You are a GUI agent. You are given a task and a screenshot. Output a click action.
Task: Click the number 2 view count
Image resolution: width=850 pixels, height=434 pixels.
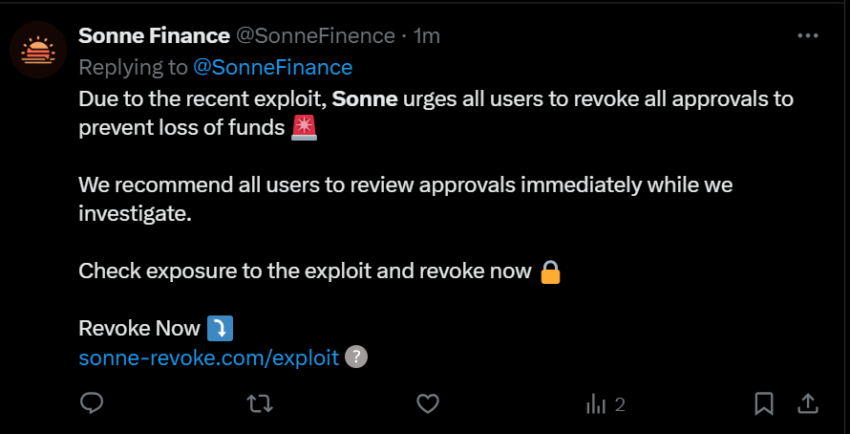point(620,404)
